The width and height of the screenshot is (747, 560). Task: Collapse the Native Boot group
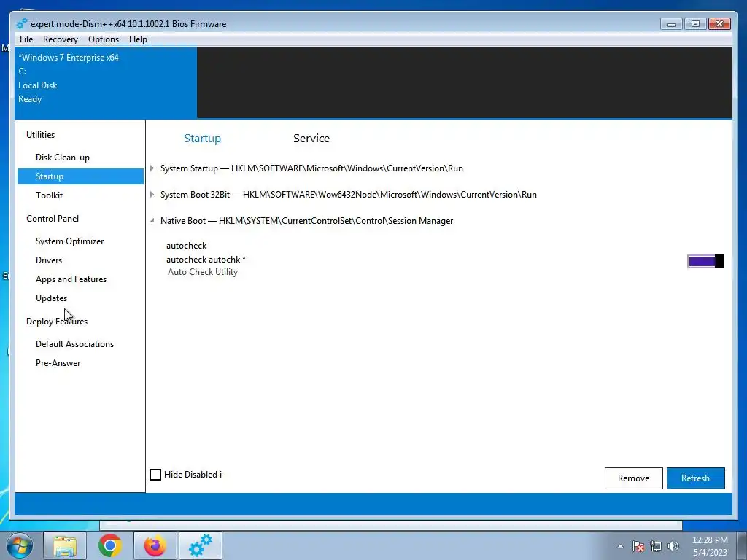[152, 220]
